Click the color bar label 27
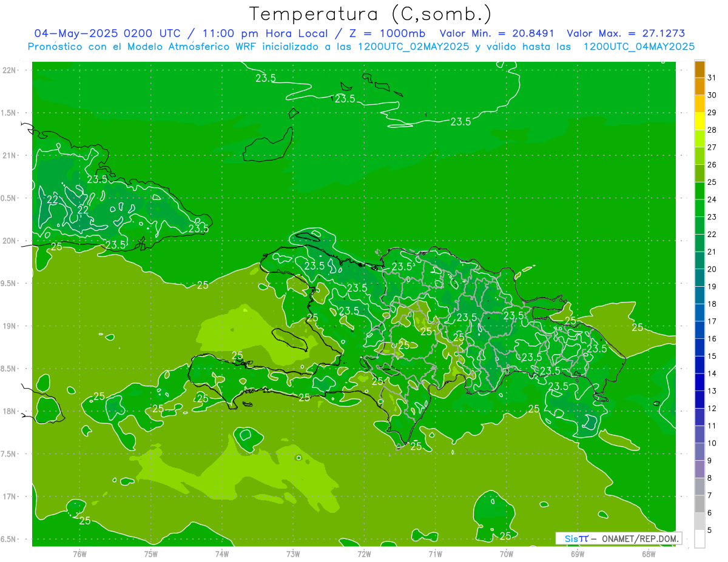Viewport: 728px width, 562px height. [x=712, y=147]
